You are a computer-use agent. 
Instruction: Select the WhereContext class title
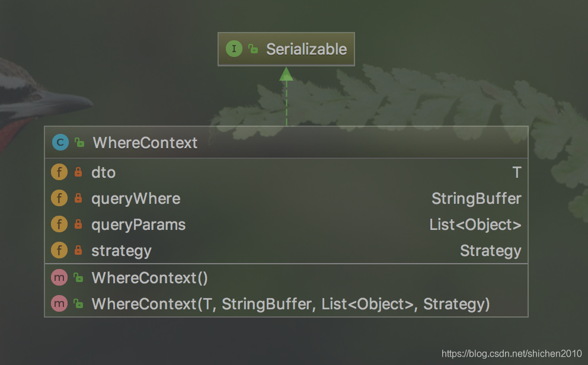click(x=145, y=143)
